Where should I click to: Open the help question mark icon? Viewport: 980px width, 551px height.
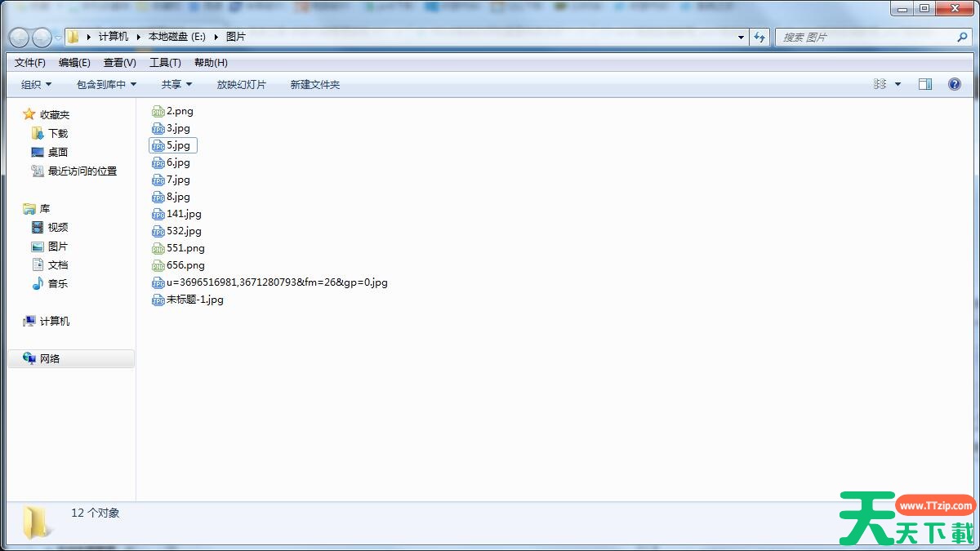coord(954,84)
